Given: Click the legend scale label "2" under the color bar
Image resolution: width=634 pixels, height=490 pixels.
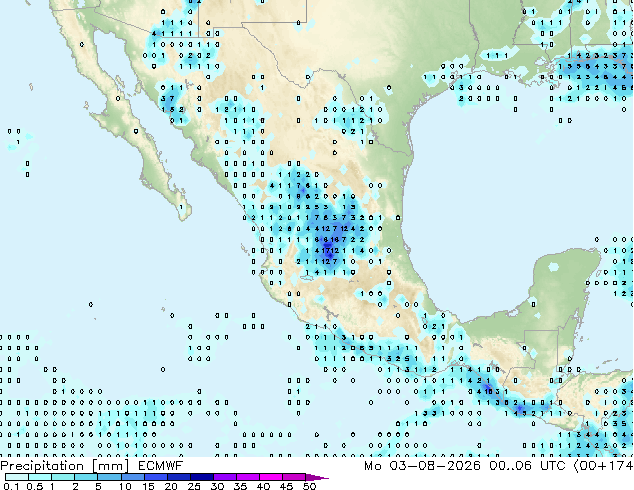Looking at the screenshot, I should pos(75,486).
